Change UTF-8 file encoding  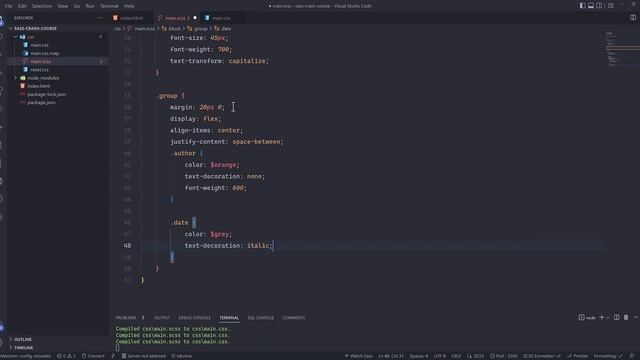pyautogui.click(x=439, y=356)
